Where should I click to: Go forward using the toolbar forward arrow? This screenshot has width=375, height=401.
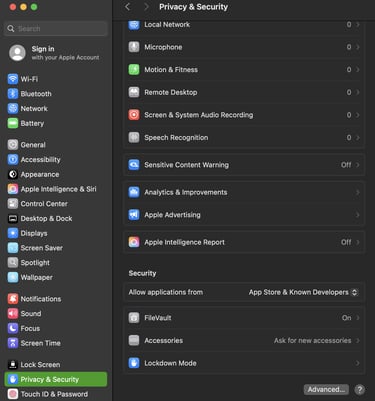(146, 7)
